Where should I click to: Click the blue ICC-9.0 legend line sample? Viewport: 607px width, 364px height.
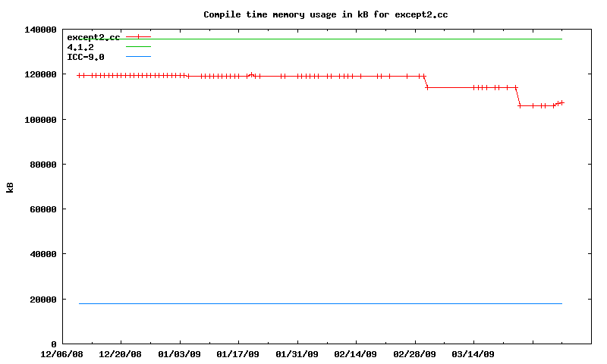(x=139, y=57)
